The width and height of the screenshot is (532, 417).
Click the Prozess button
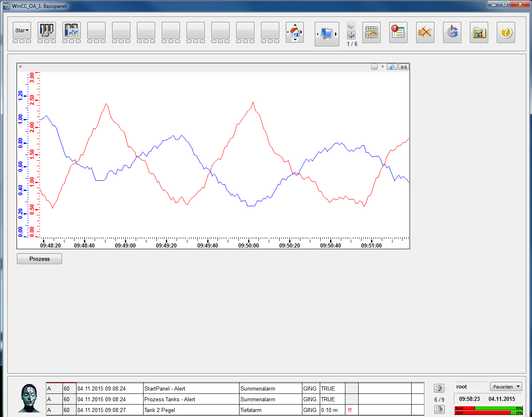39,259
